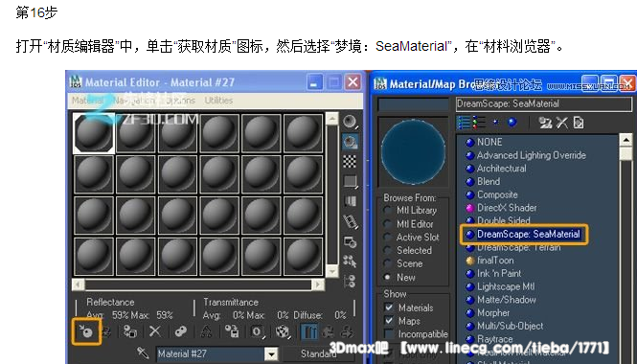Toggle the Materials checkbox under Show
This screenshot has height=364, width=637.
[x=389, y=307]
